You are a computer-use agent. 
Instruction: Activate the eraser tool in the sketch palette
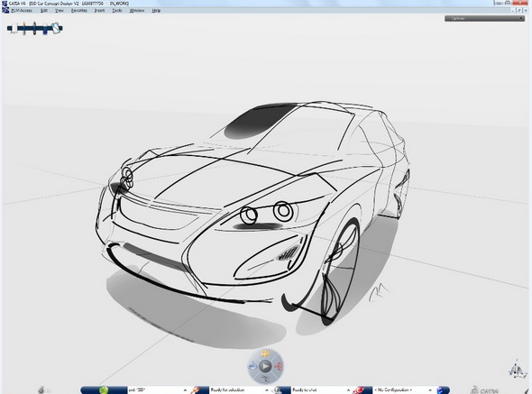pyautogui.click(x=57, y=28)
